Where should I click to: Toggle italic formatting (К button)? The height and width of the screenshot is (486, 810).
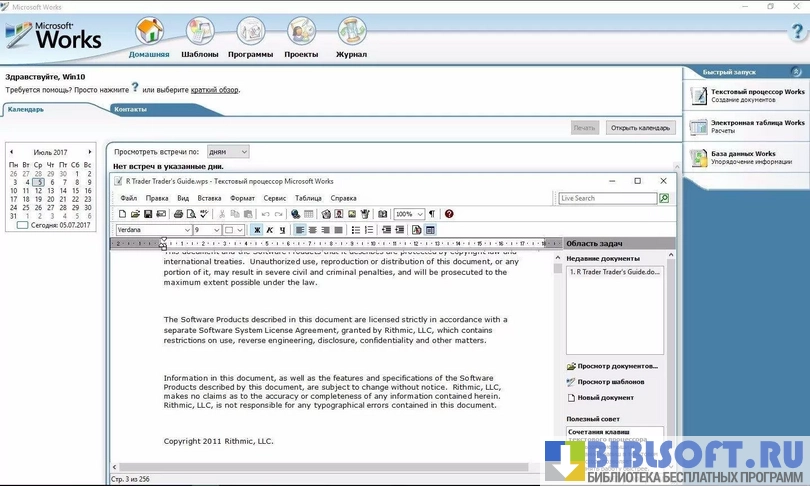[270, 230]
